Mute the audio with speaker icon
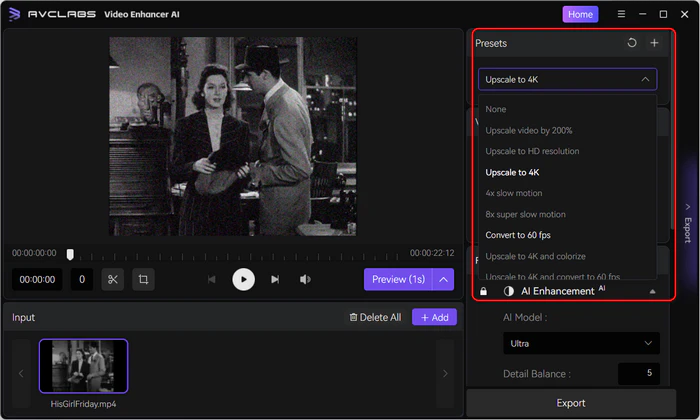Viewport: 700px width, 420px height. click(305, 279)
